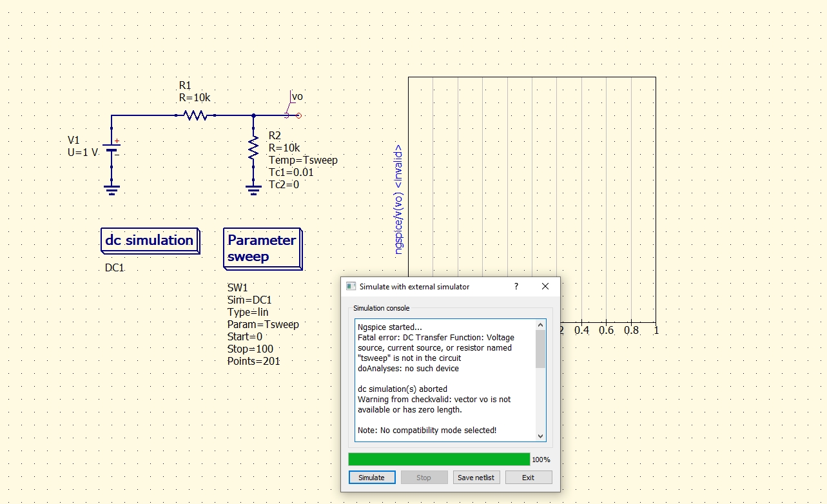This screenshot has height=504, width=827.
Task: Select the R1 resistor symbol
Action: [195, 115]
